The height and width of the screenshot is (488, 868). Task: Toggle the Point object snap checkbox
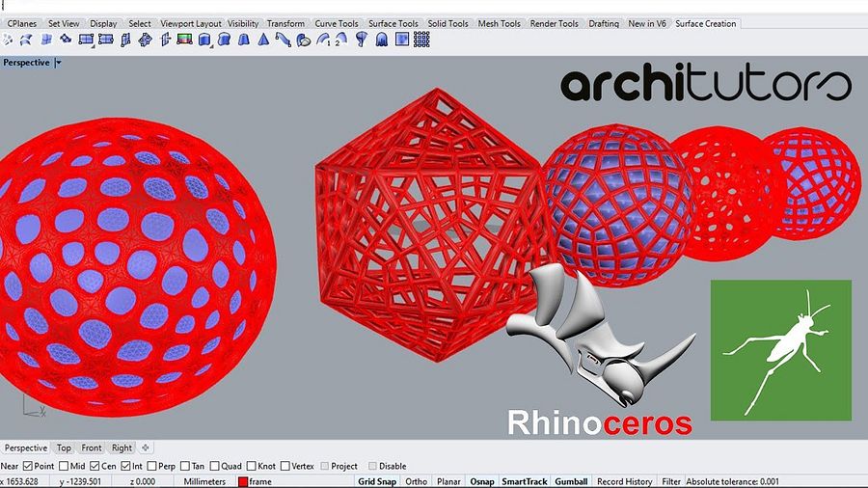click(x=28, y=466)
